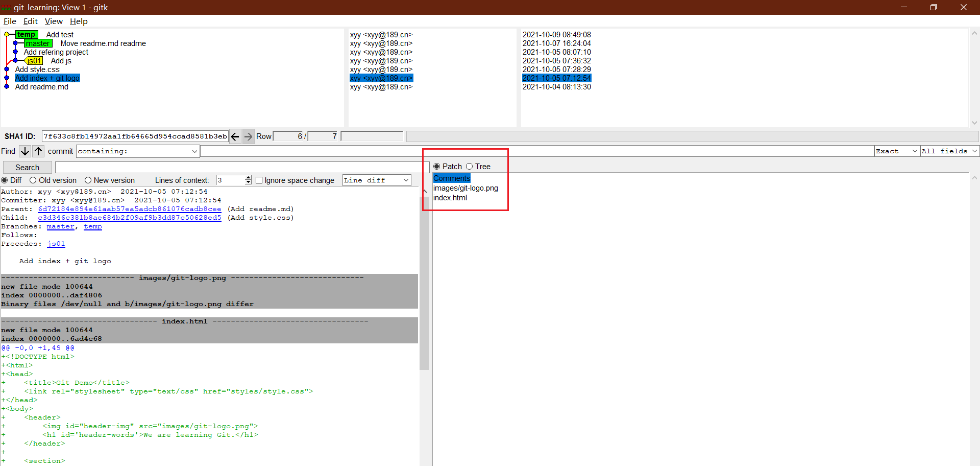Image resolution: width=980 pixels, height=466 pixels.
Task: Click the temp branch commit node
Action: click(7, 35)
